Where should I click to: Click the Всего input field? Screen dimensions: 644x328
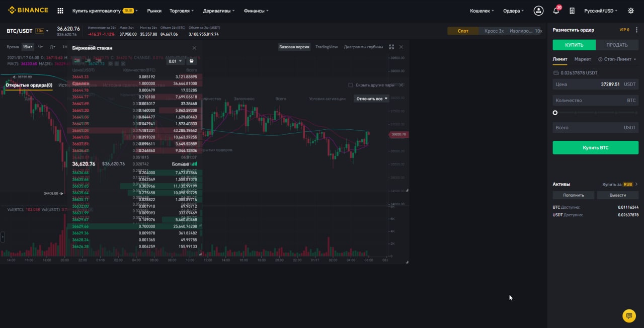coord(596,128)
